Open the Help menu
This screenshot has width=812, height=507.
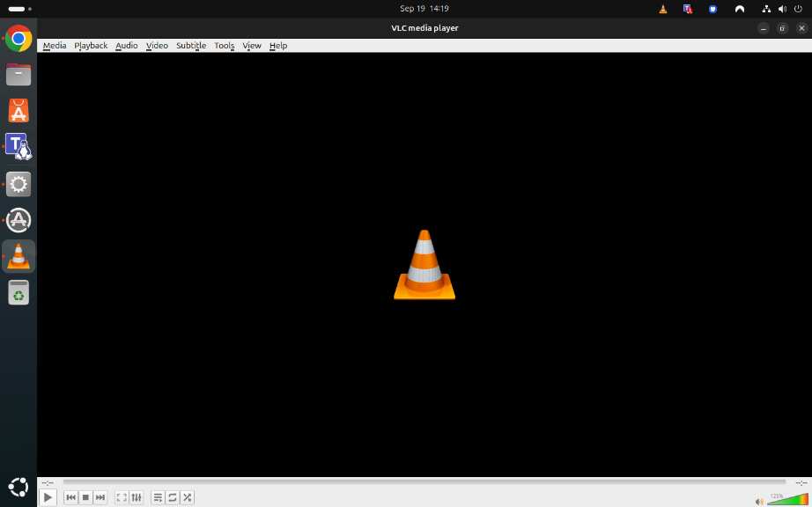[278, 46]
